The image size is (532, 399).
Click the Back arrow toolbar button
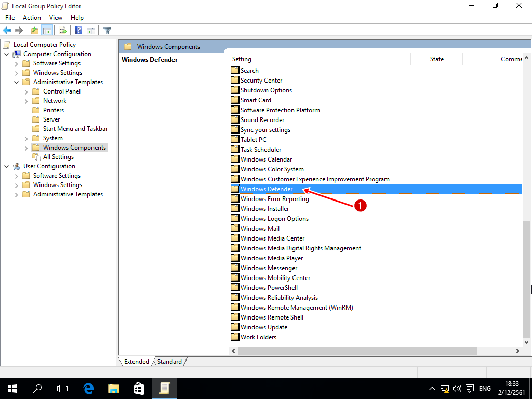point(7,31)
